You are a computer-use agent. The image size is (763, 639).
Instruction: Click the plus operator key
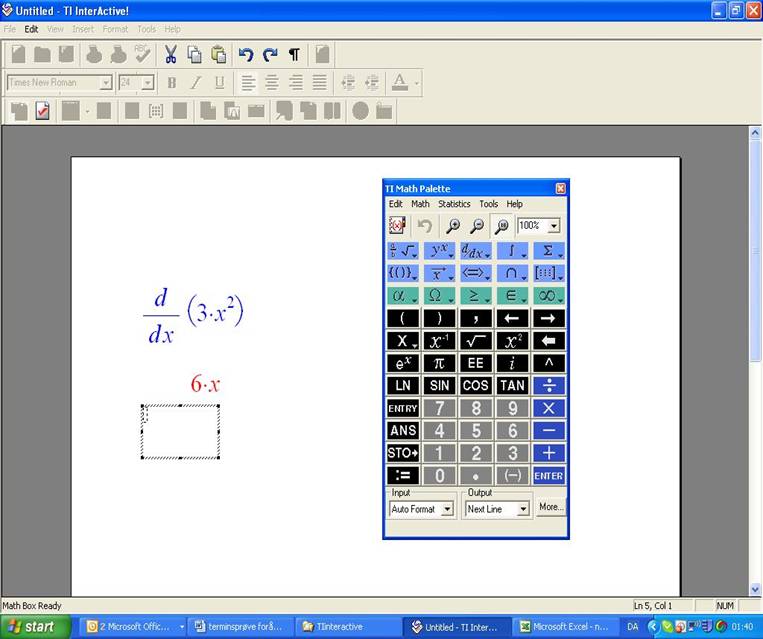549,453
